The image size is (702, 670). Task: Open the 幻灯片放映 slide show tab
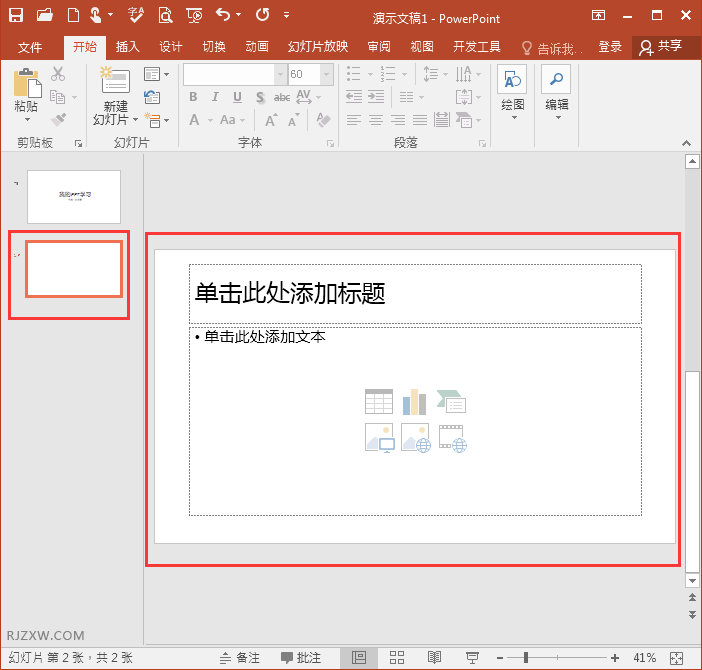pos(318,47)
